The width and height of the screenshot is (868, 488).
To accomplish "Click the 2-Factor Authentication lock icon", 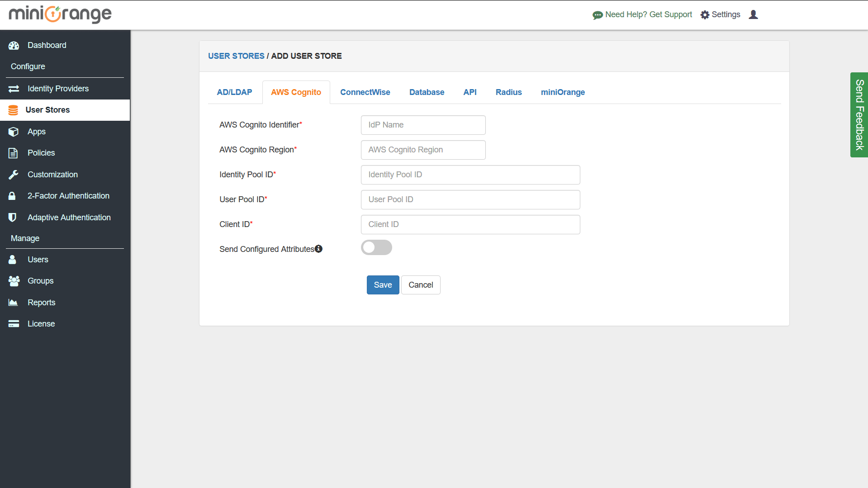I will [x=12, y=196].
